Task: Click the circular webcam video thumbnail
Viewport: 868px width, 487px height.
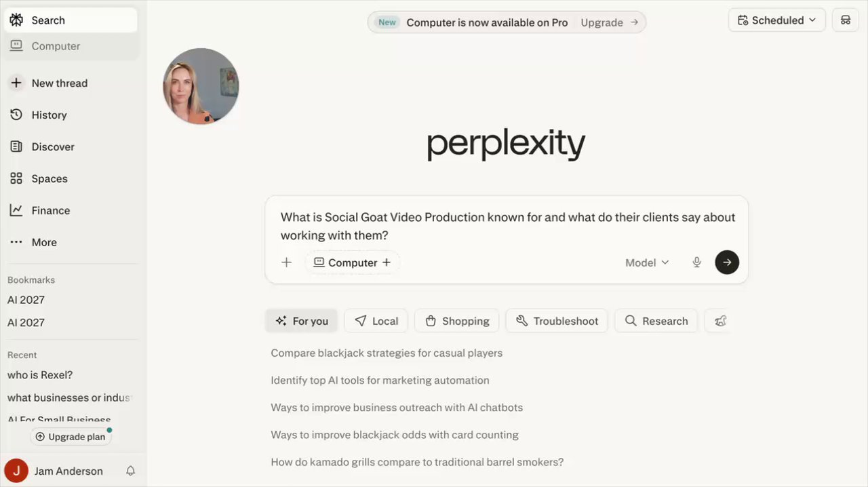Action: pyautogui.click(x=201, y=86)
